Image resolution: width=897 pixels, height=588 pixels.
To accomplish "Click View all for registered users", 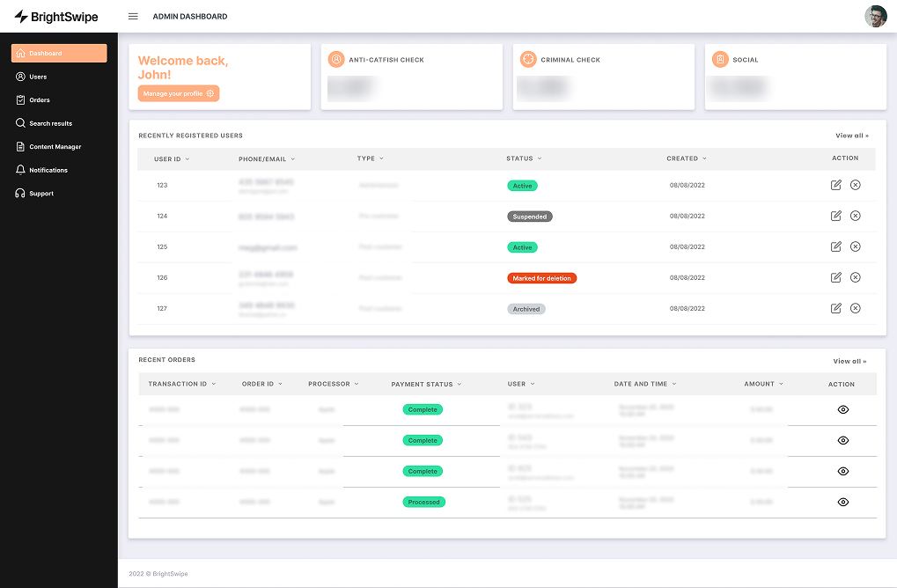I will pos(851,136).
